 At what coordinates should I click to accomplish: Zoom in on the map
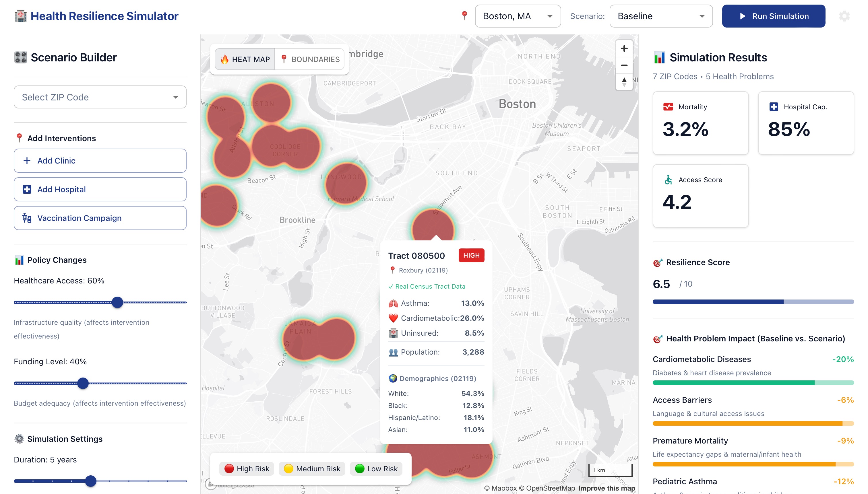click(x=624, y=48)
